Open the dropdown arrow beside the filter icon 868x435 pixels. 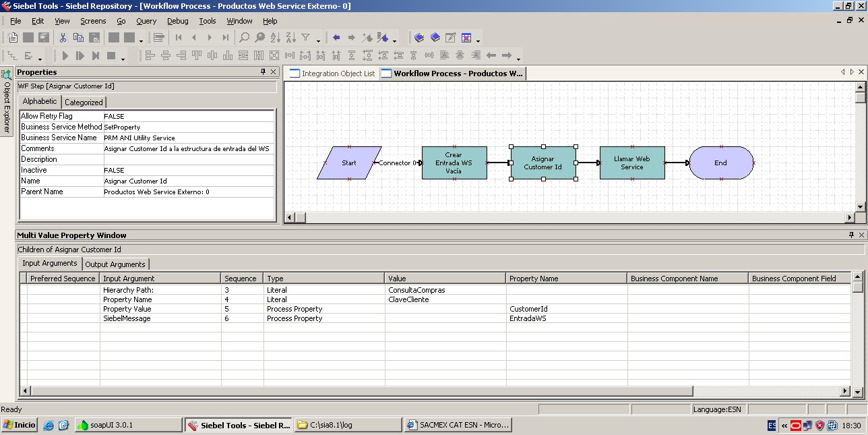pos(318,39)
